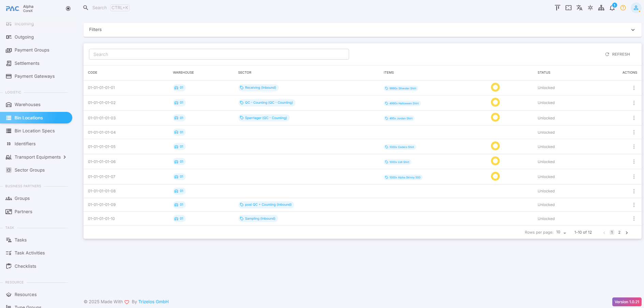Image resolution: width=644 pixels, height=308 pixels.
Task: Open the organization hierarchy icon
Action: (601, 8)
